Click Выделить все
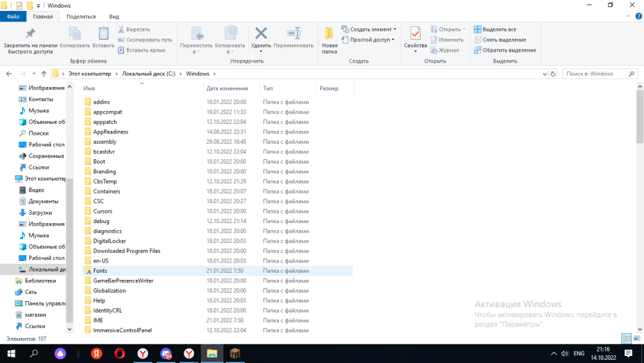 click(x=495, y=29)
